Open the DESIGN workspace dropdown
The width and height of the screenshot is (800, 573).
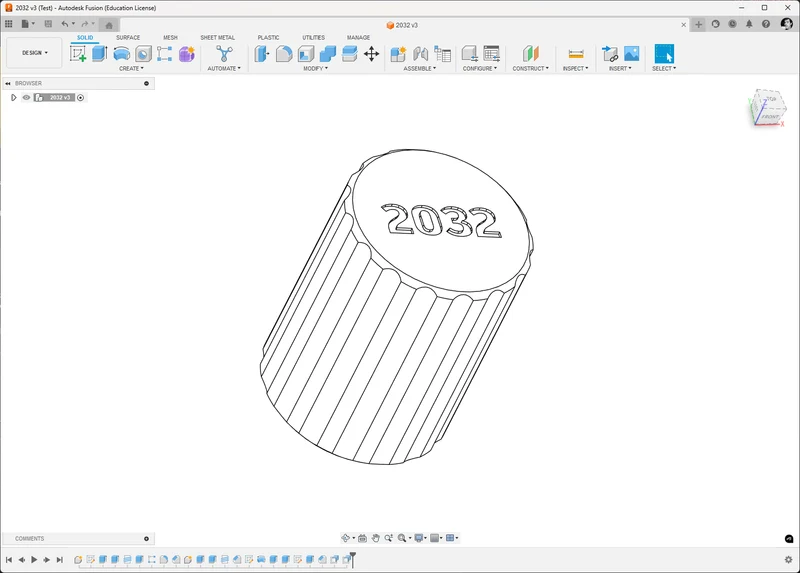[34, 53]
